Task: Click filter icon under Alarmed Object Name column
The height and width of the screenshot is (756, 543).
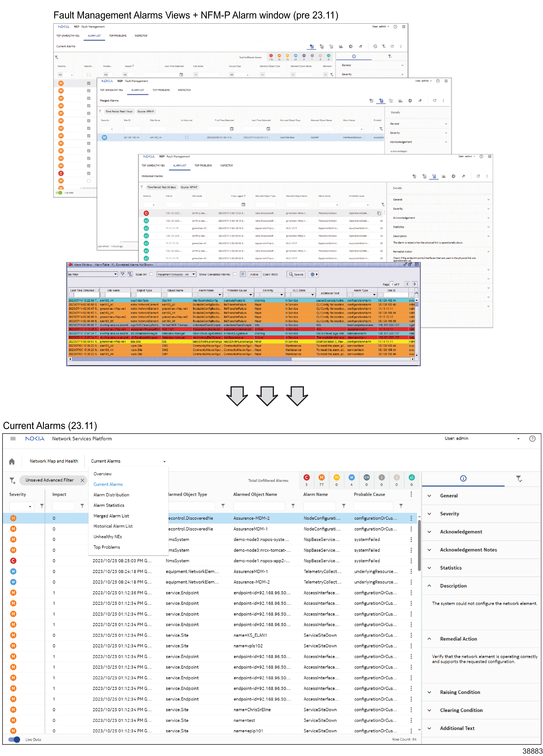Action: coord(293,506)
